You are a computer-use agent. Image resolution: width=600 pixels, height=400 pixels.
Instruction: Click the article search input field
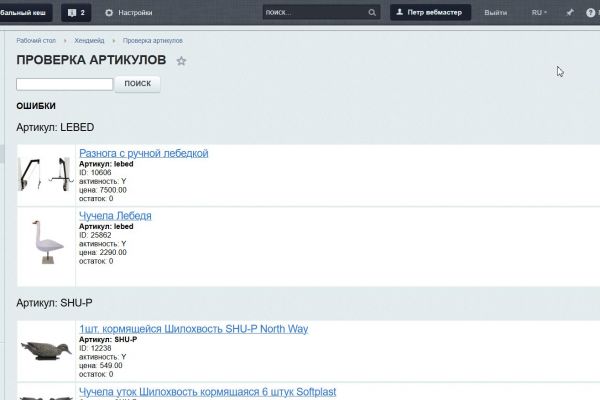click(65, 84)
